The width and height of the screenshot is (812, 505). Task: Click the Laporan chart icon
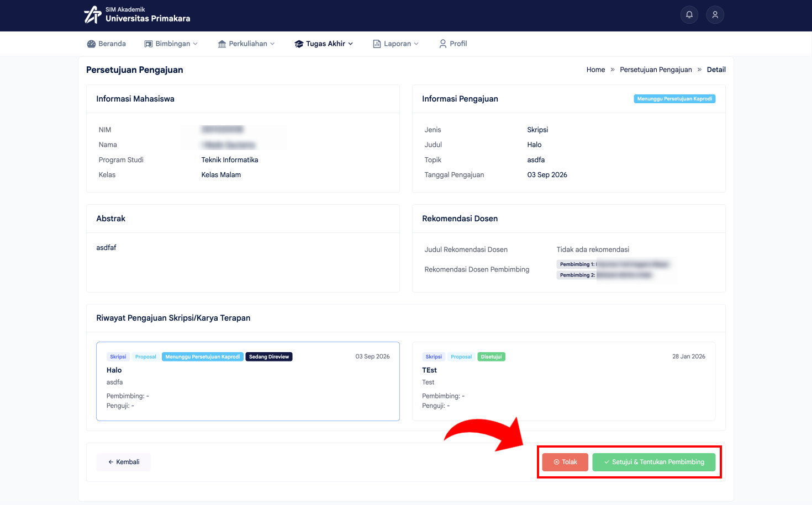point(377,44)
